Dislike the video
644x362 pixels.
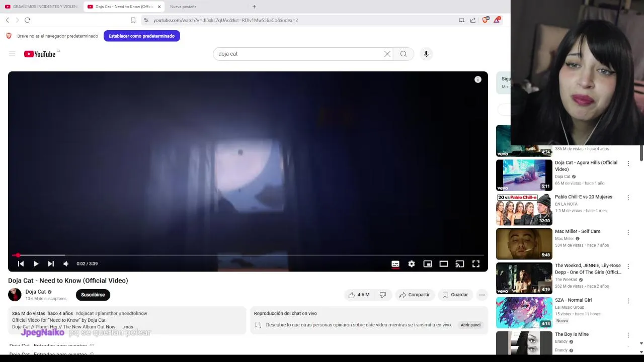point(383,295)
